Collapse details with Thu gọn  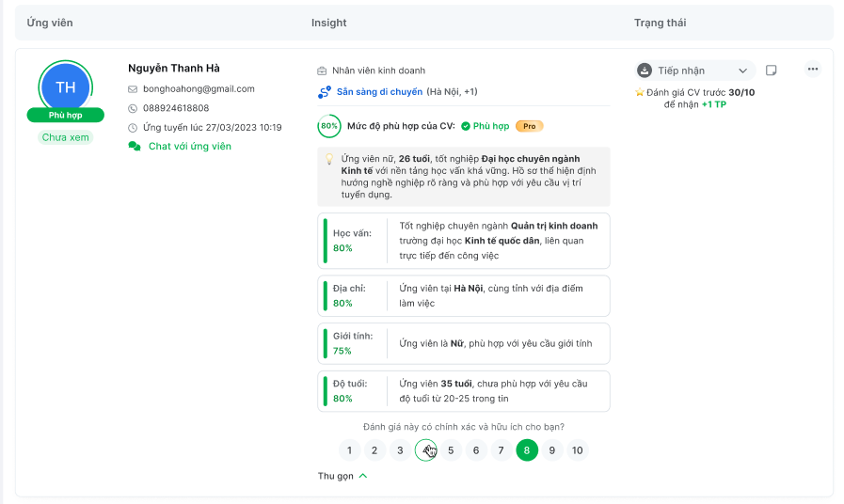pos(342,476)
